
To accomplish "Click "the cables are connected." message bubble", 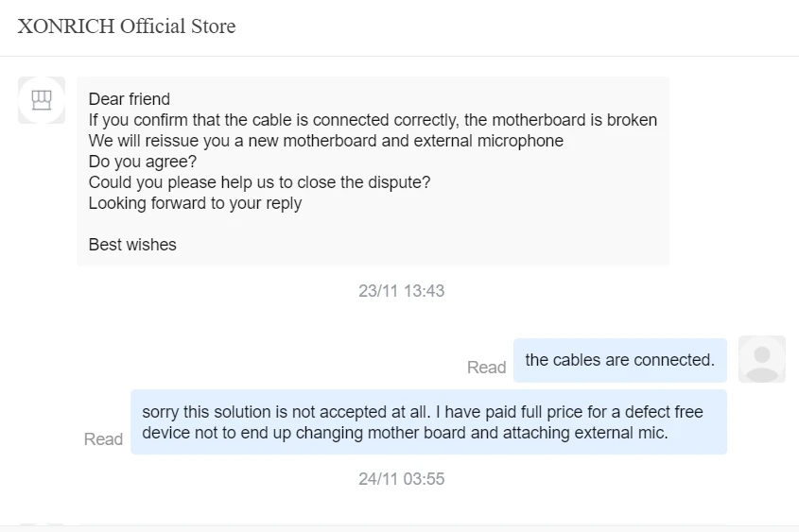I will point(619,360).
